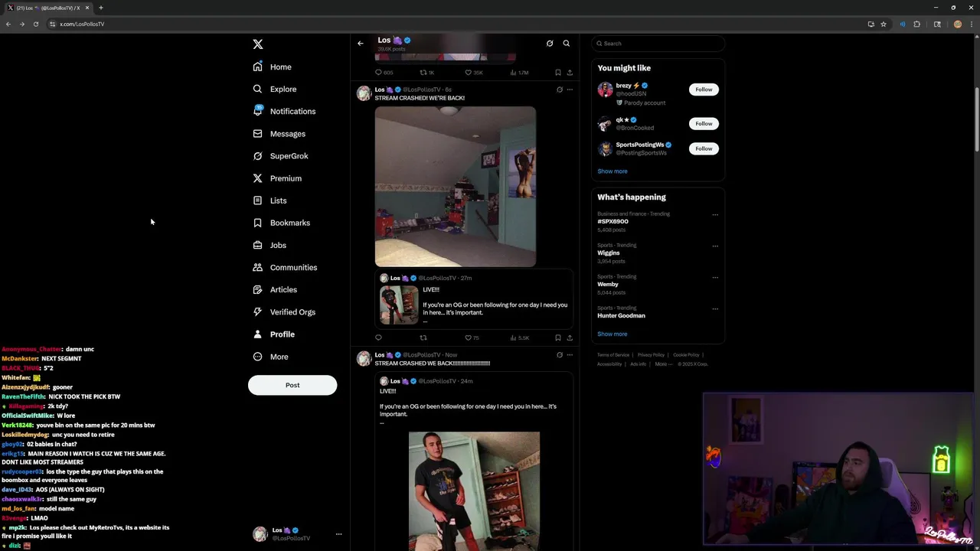The image size is (980, 551).
Task: Open the profile search magnifier icon
Action: 567,44
